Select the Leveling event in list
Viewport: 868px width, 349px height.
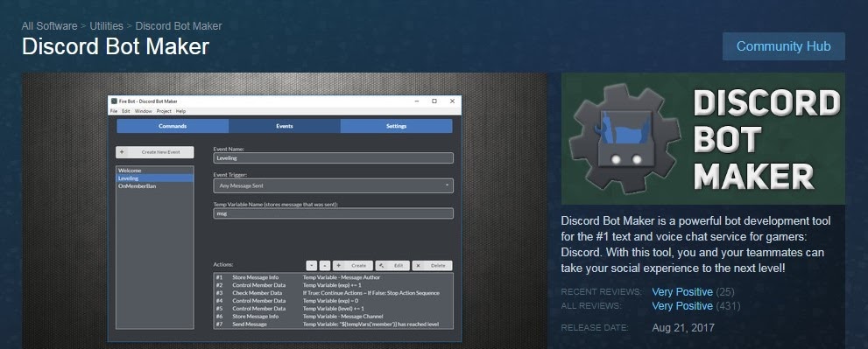(x=155, y=178)
